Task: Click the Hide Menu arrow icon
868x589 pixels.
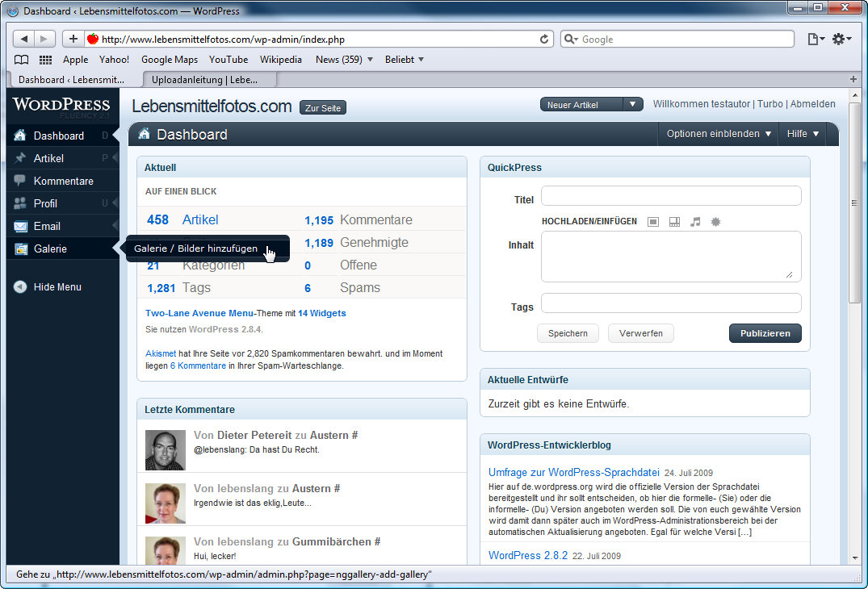Action: tap(20, 287)
